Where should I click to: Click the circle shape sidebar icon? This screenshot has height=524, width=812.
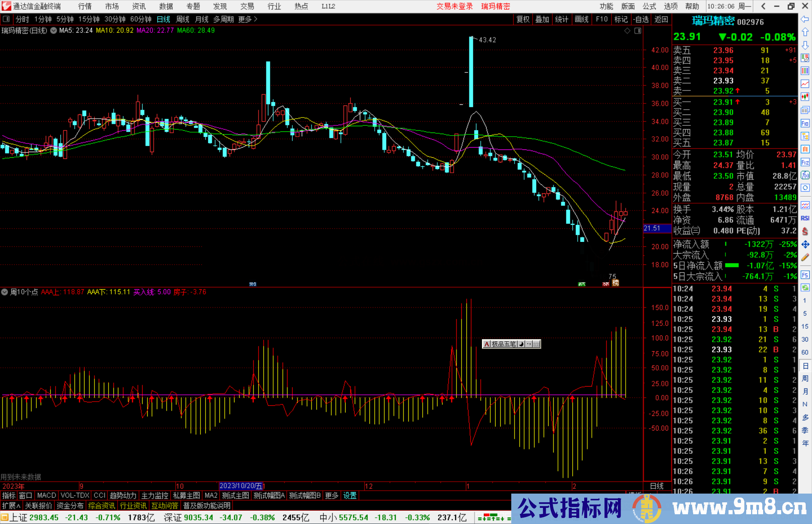[x=805, y=188]
